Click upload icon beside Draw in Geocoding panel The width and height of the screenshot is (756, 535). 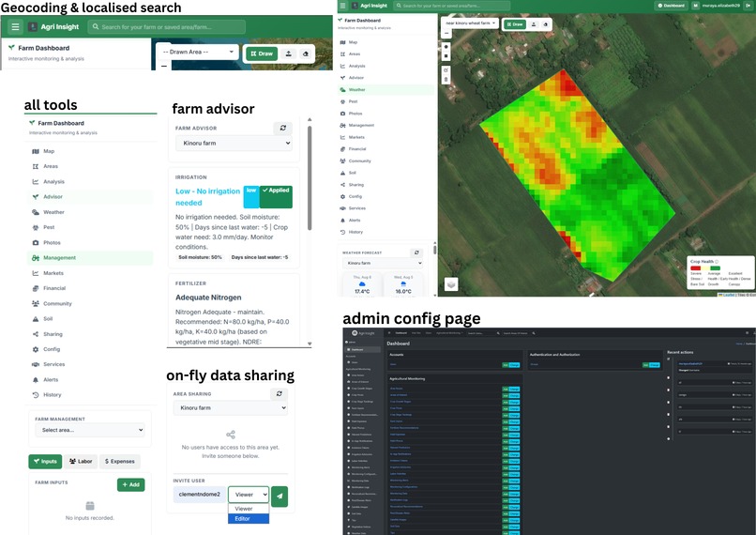click(288, 53)
